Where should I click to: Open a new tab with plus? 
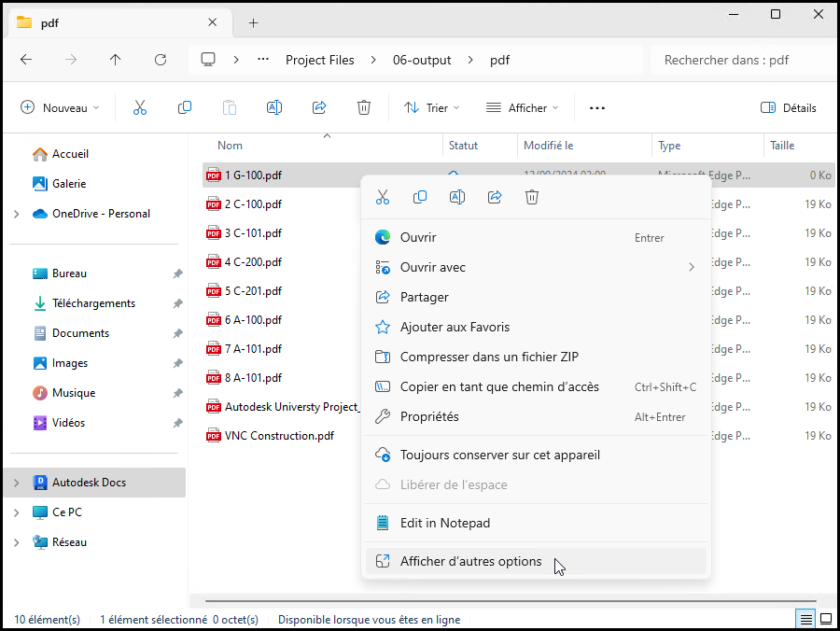[253, 22]
